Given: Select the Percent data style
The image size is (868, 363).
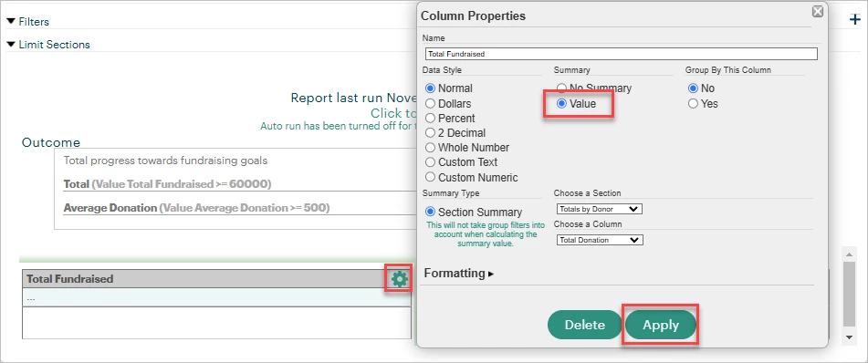Looking at the screenshot, I should [430, 119].
